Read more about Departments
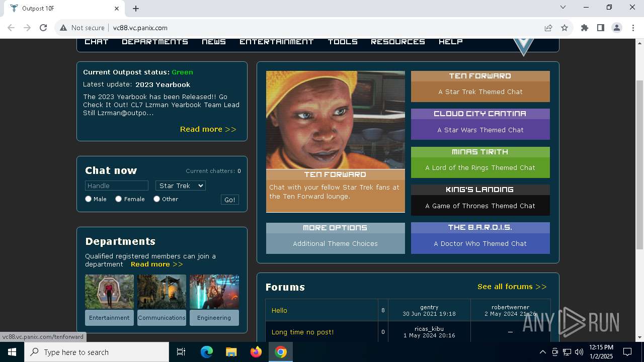 click(x=157, y=264)
